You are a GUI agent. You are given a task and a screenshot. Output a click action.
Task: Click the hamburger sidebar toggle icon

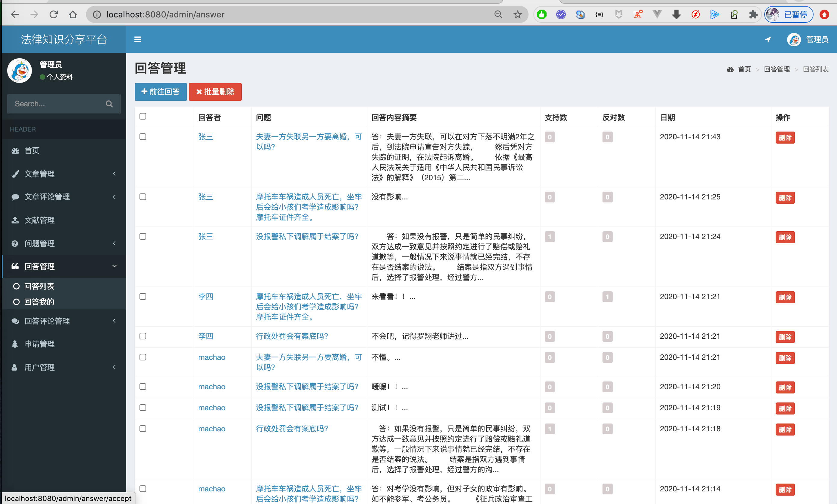[x=138, y=39]
